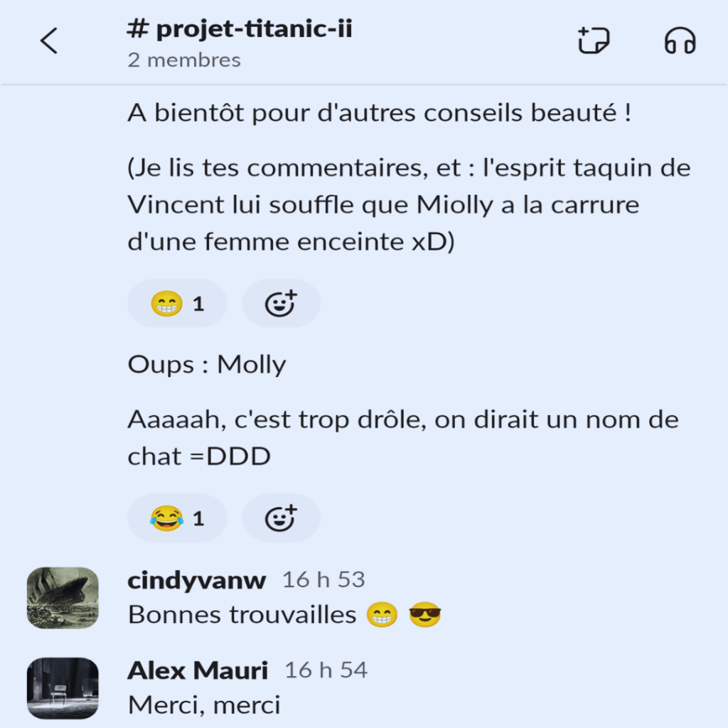Open Alex Mauri's chair avatar
The width and height of the screenshot is (728, 728).
(63, 688)
